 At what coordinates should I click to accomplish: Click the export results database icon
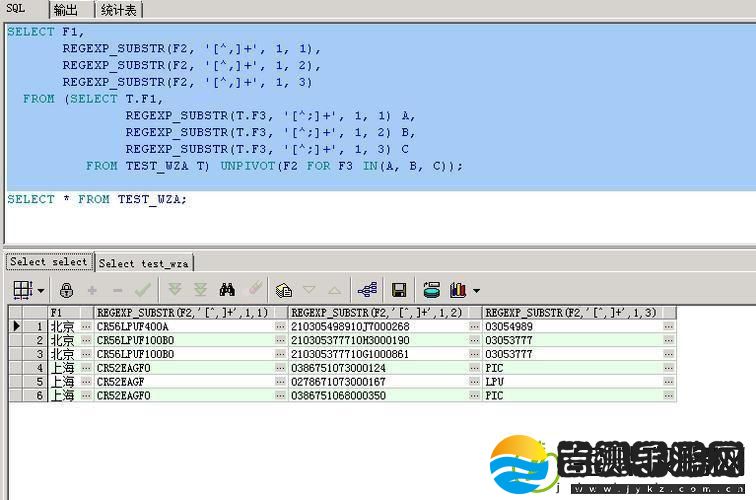[x=431, y=290]
